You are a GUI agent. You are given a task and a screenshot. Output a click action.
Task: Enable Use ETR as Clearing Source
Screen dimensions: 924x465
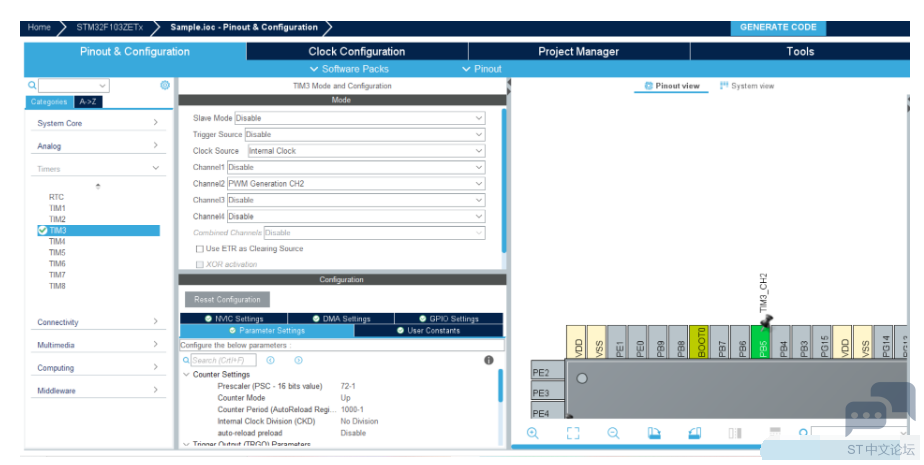click(200, 249)
